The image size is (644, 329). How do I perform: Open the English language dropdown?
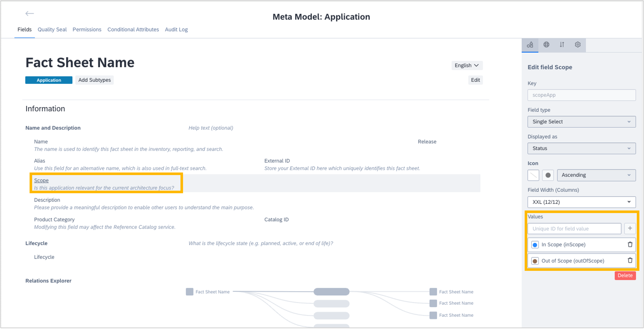467,65
